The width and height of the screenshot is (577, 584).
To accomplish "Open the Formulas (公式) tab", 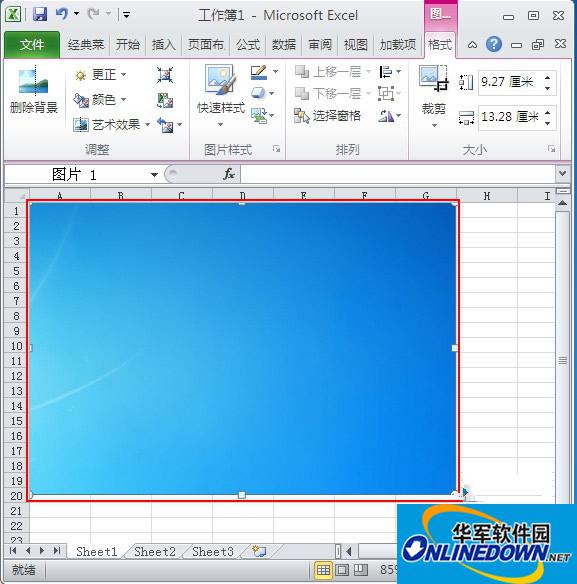I will (x=247, y=45).
